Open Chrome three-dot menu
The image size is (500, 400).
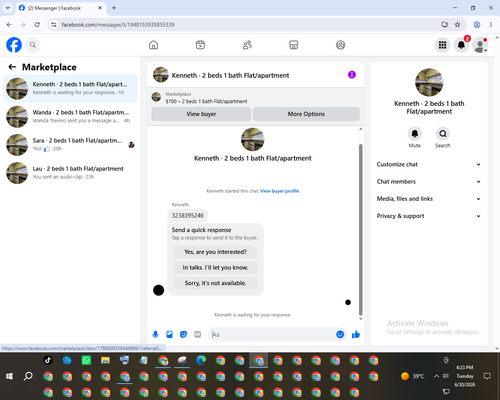pyautogui.click(x=491, y=25)
